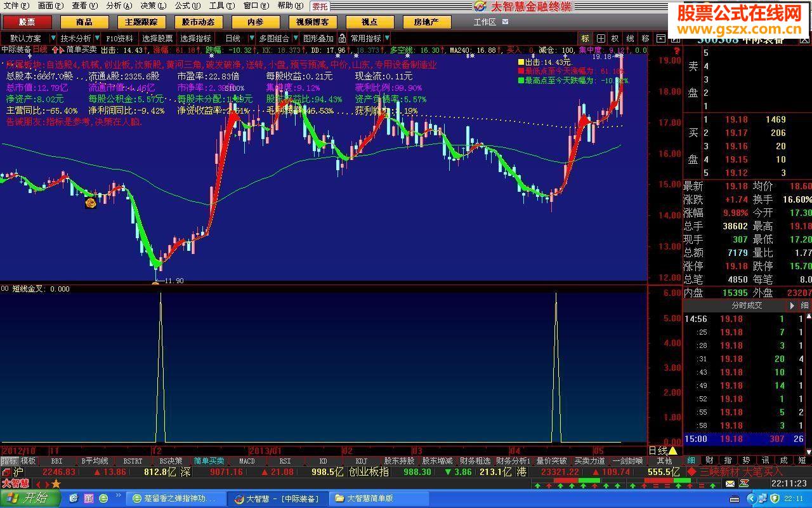812x508 pixels.
Task: Open the 帮助 menu
Action: 289,6
